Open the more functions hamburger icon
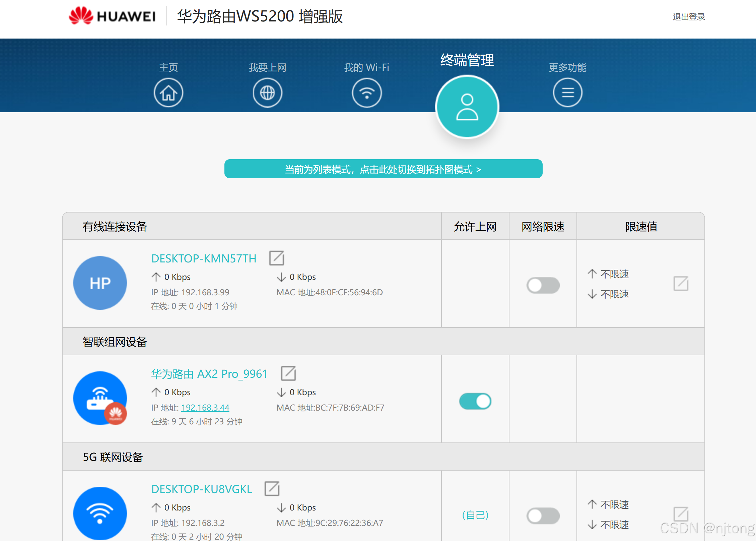The image size is (756, 541). [567, 93]
